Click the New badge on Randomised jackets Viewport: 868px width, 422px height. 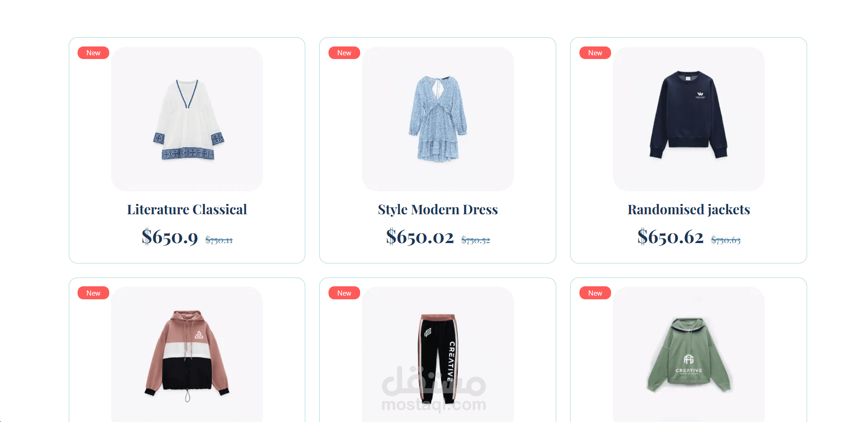pyautogui.click(x=595, y=53)
